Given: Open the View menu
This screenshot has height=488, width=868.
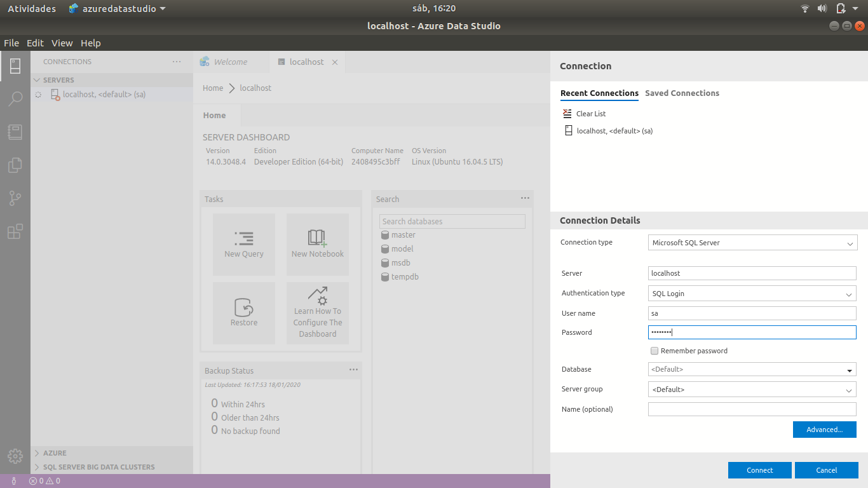Looking at the screenshot, I should click(62, 43).
